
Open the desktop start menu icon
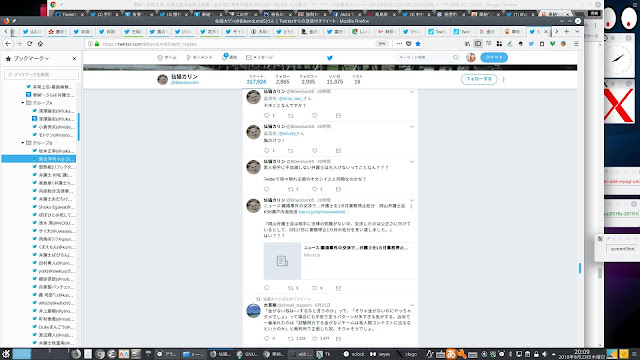click(6, 354)
